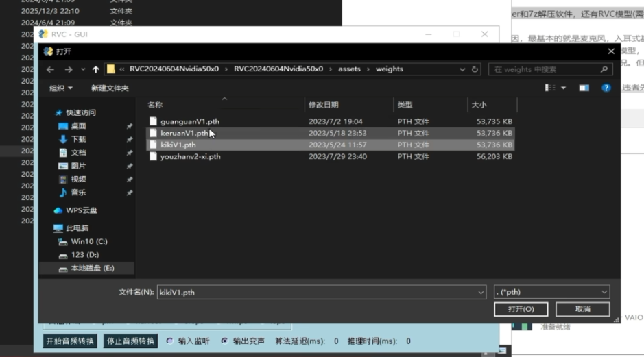Click the 打开(O) button
Image resolution: width=644 pixels, height=357 pixels.
[x=521, y=310]
